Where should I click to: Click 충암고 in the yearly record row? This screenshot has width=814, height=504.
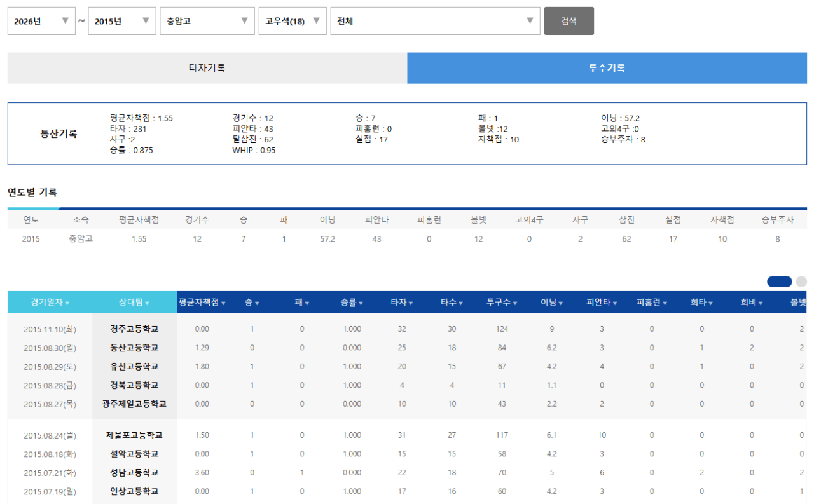81,239
